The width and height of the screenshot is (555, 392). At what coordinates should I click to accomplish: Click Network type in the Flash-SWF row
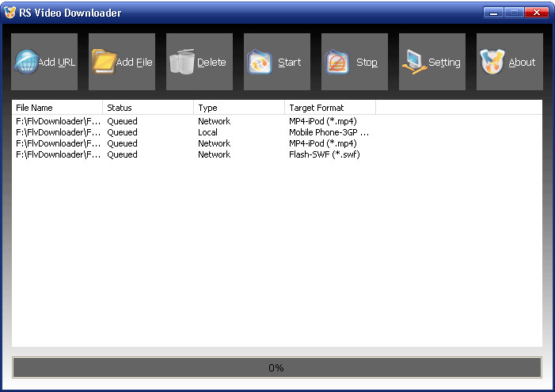(214, 154)
